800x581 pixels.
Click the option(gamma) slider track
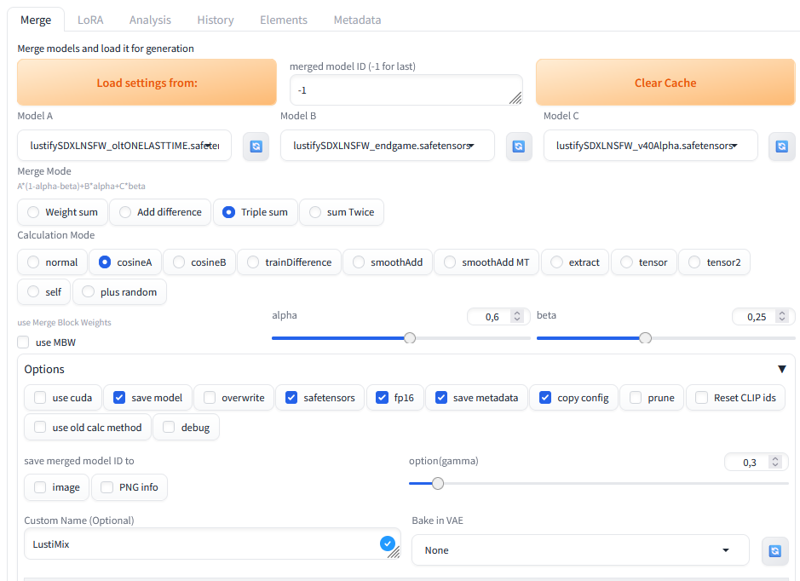click(600, 484)
